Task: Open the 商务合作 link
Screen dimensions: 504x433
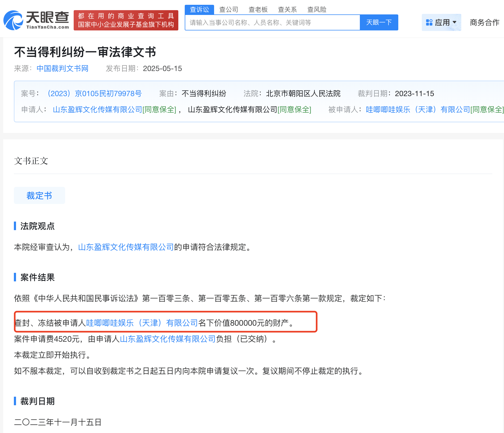Action: point(485,22)
